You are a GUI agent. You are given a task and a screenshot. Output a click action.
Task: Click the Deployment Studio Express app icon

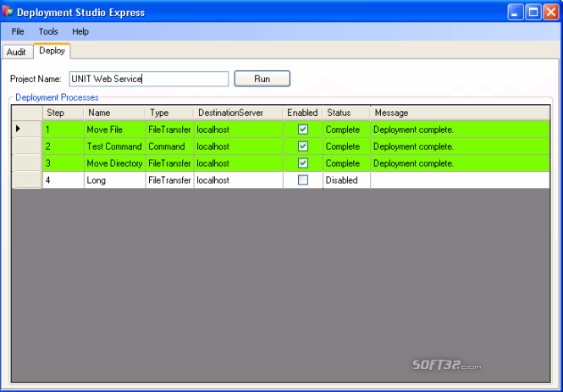(x=8, y=12)
